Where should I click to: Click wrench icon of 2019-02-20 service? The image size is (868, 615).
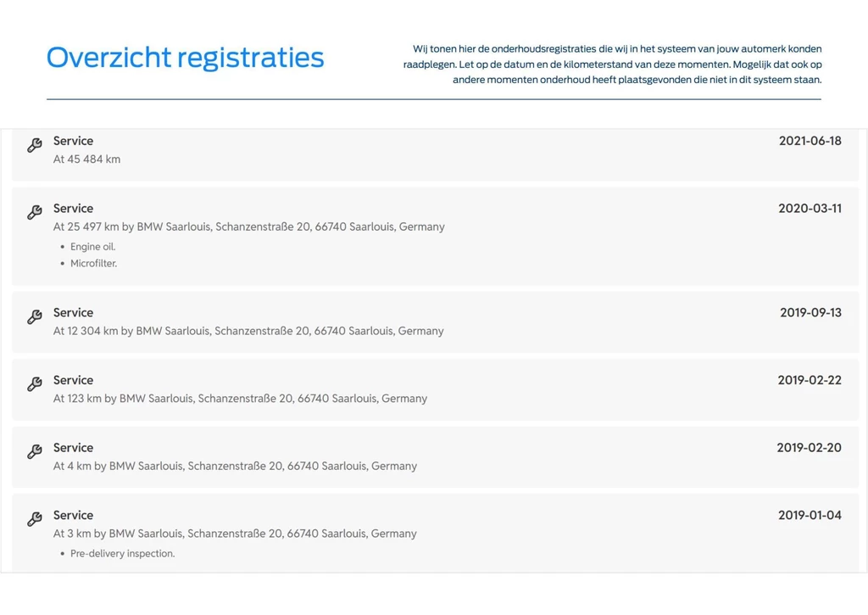tap(34, 451)
